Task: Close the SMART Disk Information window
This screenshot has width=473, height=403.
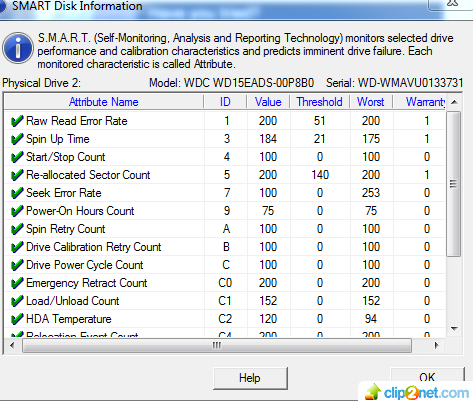Action: [452, 4]
